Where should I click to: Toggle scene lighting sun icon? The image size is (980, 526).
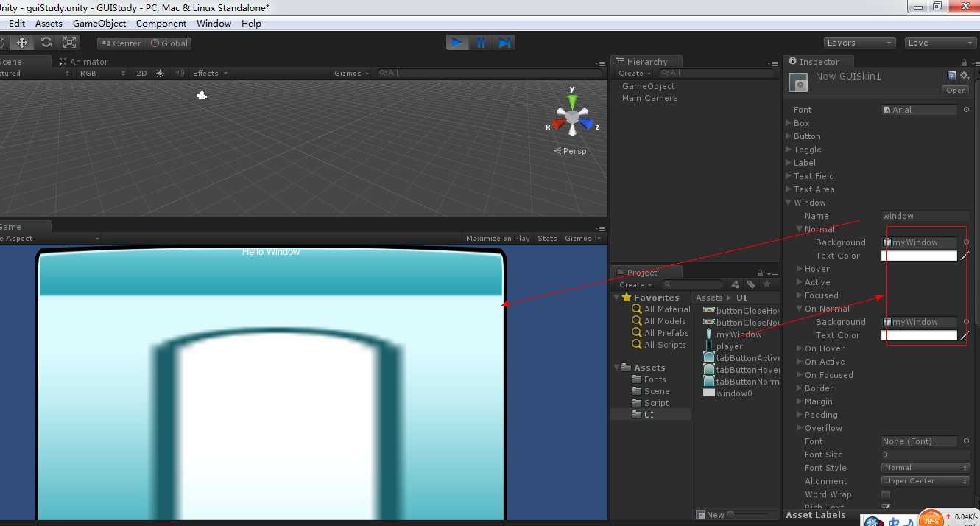(x=161, y=73)
